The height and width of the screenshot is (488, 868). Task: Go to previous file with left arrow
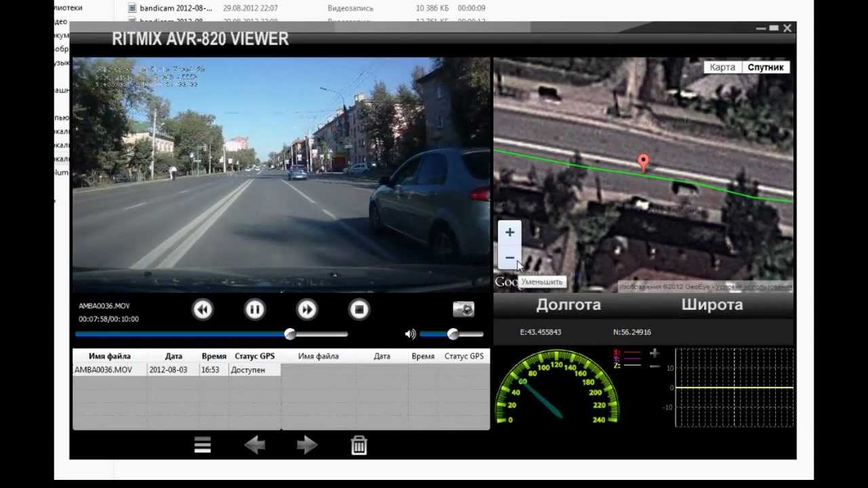[x=254, y=445]
